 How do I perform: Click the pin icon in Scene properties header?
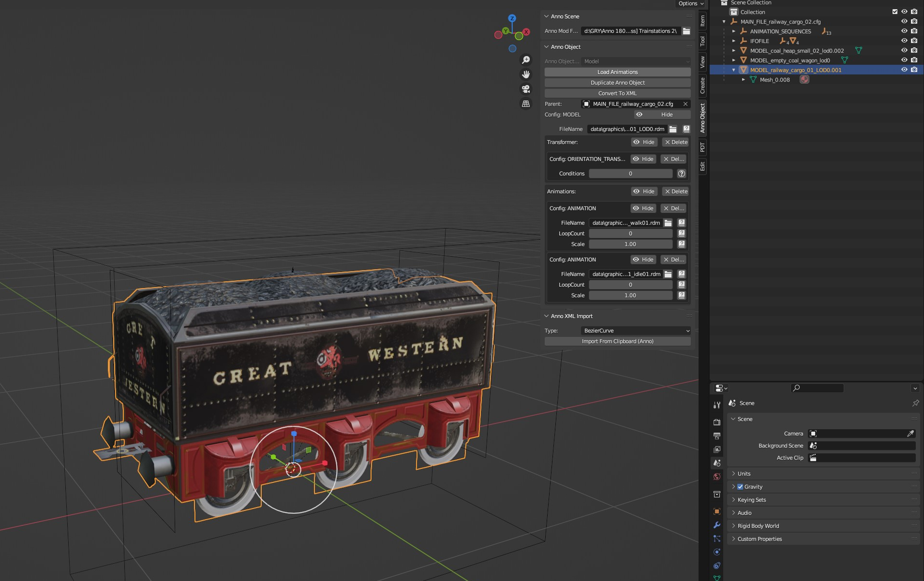pos(915,403)
